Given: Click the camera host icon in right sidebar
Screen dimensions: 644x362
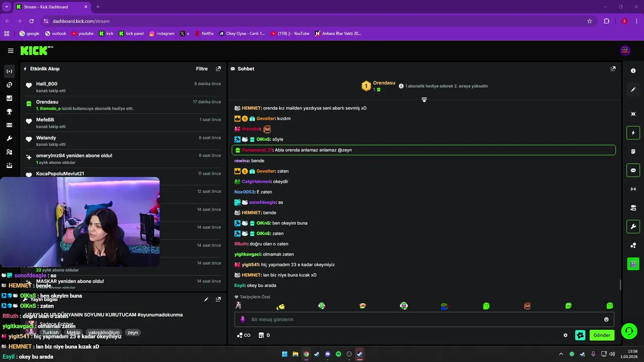Looking at the screenshot, I should click(633, 208).
